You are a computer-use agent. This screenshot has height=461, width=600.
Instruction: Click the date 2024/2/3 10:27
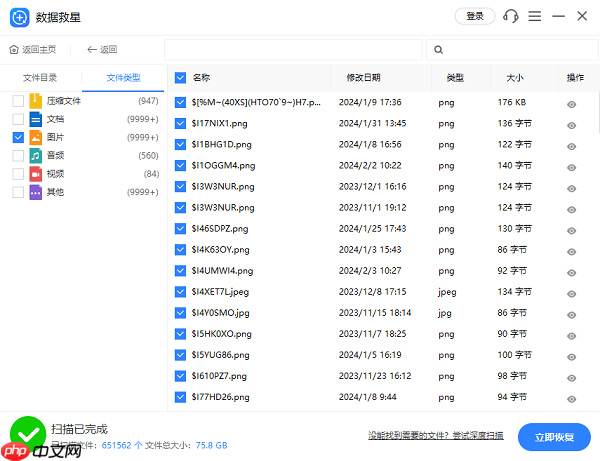pyautogui.click(x=370, y=271)
